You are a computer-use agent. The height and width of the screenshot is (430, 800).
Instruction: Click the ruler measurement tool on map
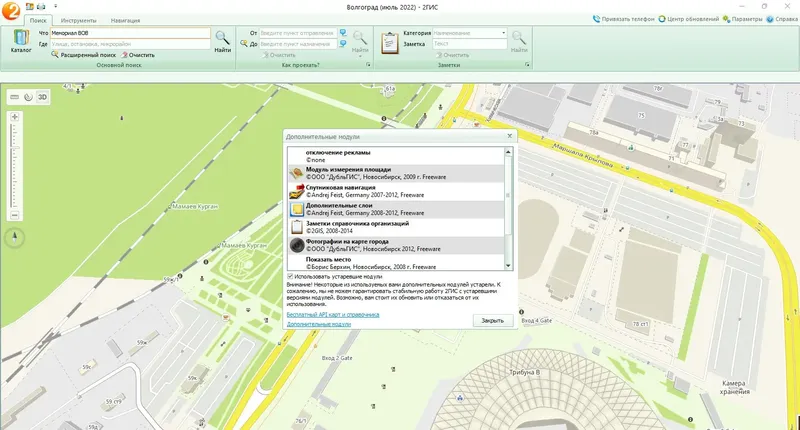tap(14, 97)
